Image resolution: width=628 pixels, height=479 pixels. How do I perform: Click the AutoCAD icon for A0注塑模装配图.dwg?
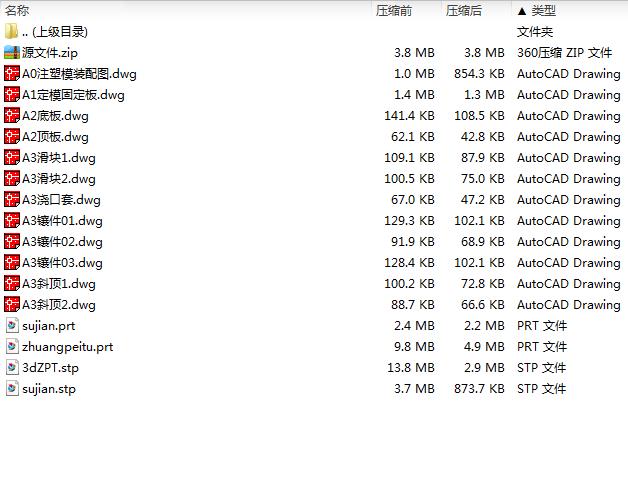coord(12,73)
